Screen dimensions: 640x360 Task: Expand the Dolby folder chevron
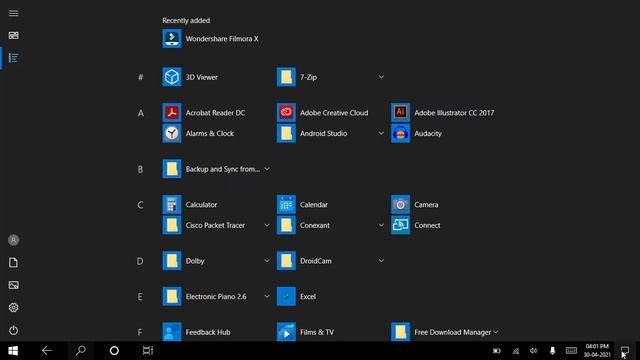click(267, 261)
